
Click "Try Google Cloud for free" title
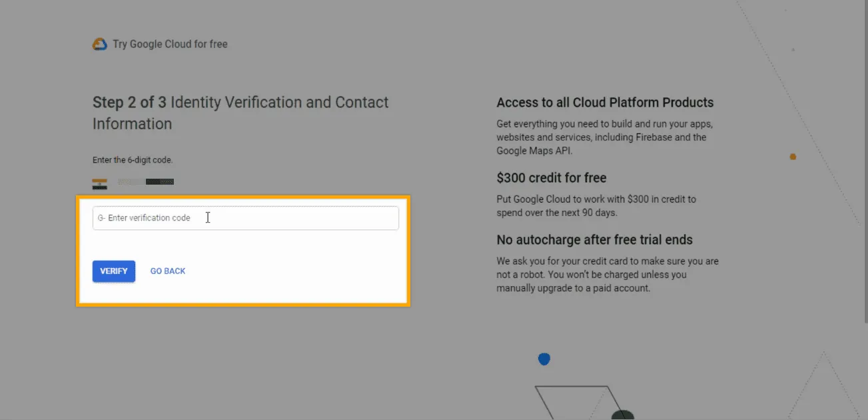[x=170, y=44]
